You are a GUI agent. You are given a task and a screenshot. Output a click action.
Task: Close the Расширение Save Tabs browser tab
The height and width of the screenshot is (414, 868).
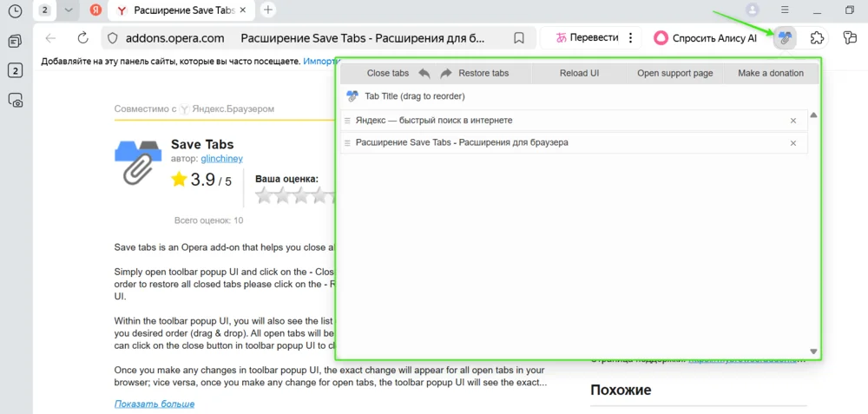(243, 10)
